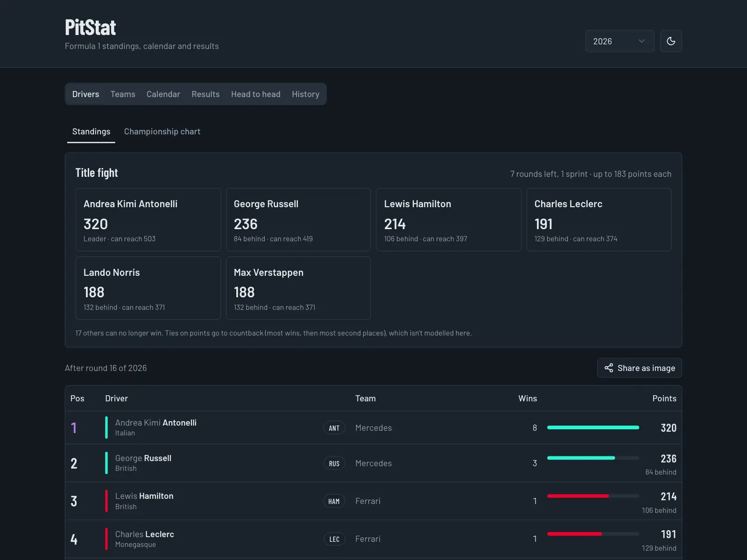The image size is (747, 560).
Task: Click the LEC driver code badge
Action: click(334, 539)
